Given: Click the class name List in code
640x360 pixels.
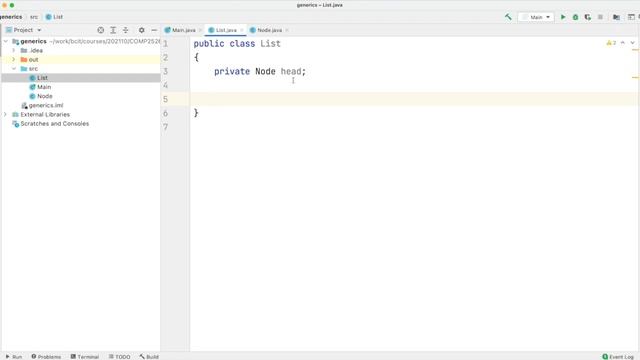Looking at the screenshot, I should pos(271,44).
